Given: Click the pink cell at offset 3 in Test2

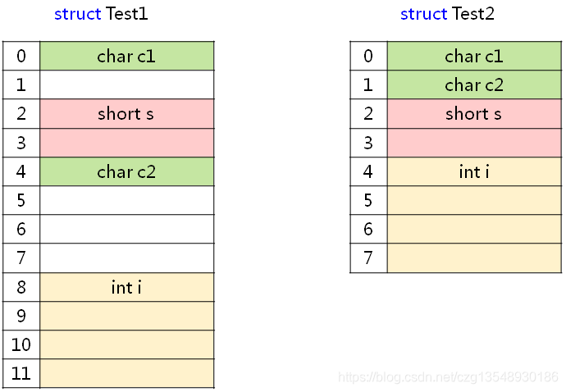Looking at the screenshot, I should [x=474, y=143].
